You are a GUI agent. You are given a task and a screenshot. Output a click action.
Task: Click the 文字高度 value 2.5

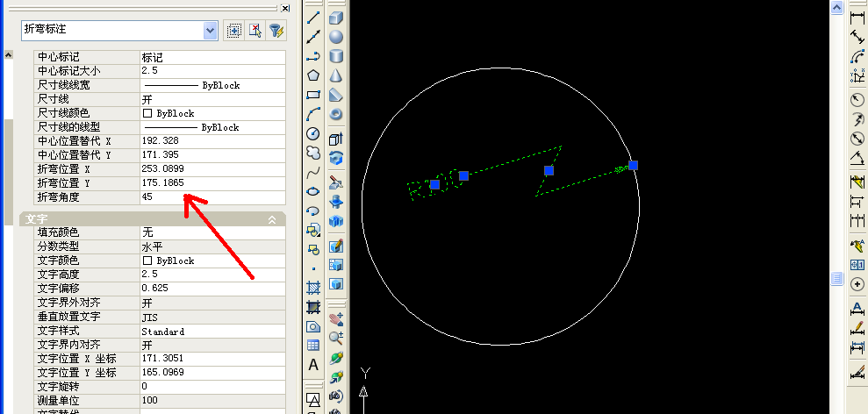click(213, 275)
